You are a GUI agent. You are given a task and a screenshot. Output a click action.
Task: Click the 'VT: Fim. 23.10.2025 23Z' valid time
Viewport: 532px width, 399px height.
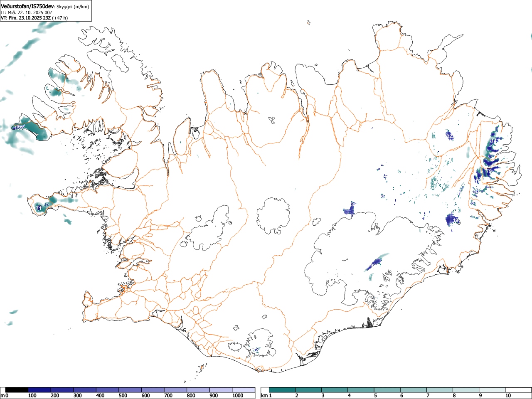tap(26, 18)
